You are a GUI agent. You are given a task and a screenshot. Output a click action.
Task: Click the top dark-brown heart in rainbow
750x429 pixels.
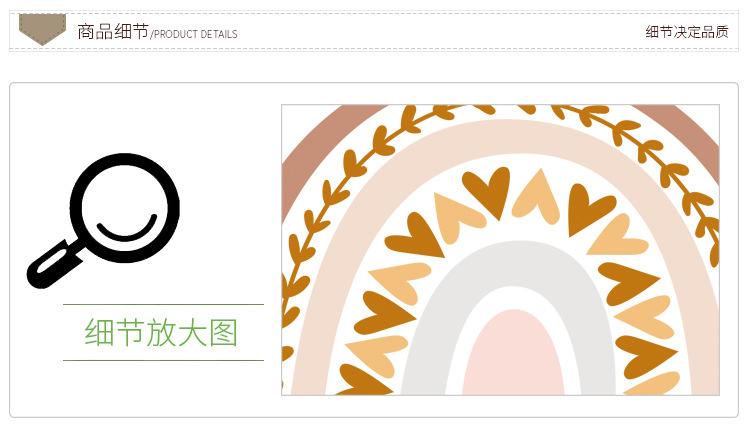click(x=487, y=191)
